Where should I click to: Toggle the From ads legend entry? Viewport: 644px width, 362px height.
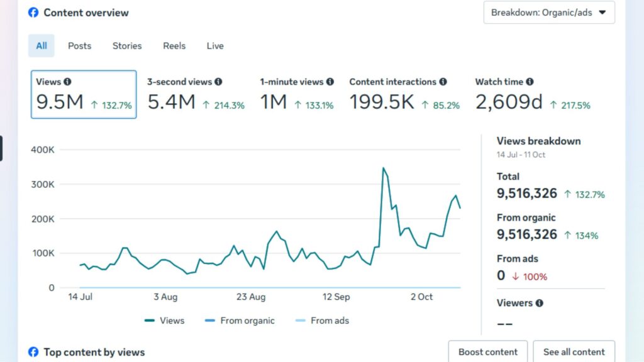[322, 321]
